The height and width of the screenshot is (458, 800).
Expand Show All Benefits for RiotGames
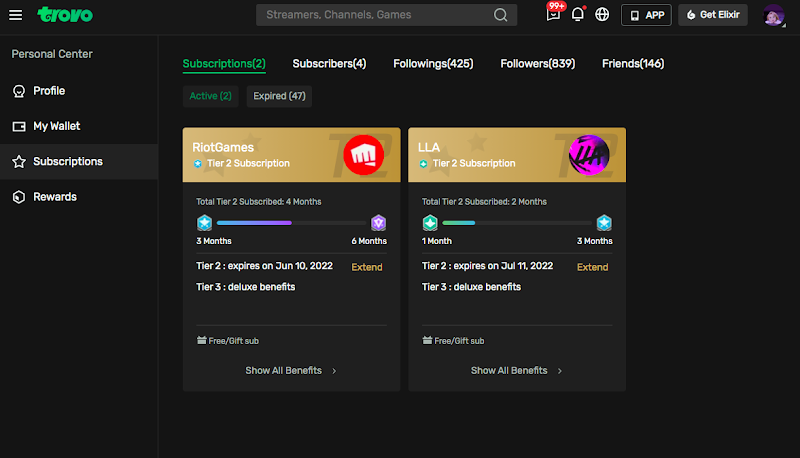point(291,370)
